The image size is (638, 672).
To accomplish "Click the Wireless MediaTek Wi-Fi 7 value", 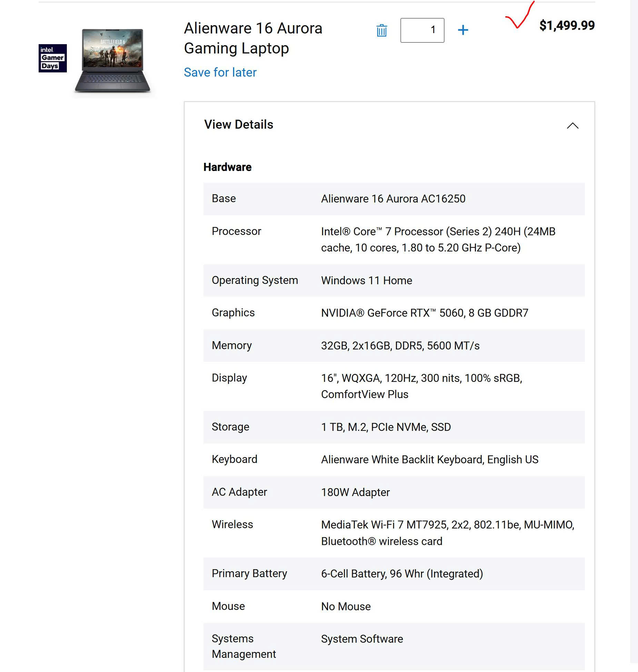I will (447, 533).
